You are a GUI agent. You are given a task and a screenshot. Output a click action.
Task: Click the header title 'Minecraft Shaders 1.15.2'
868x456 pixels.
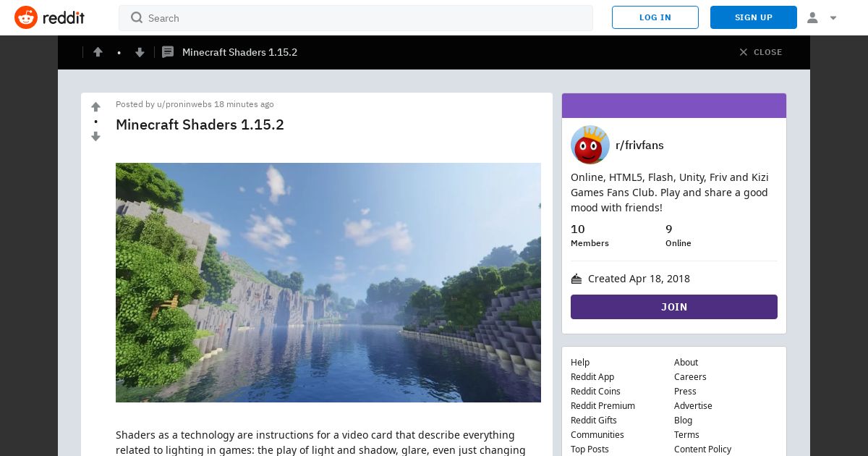tap(239, 52)
